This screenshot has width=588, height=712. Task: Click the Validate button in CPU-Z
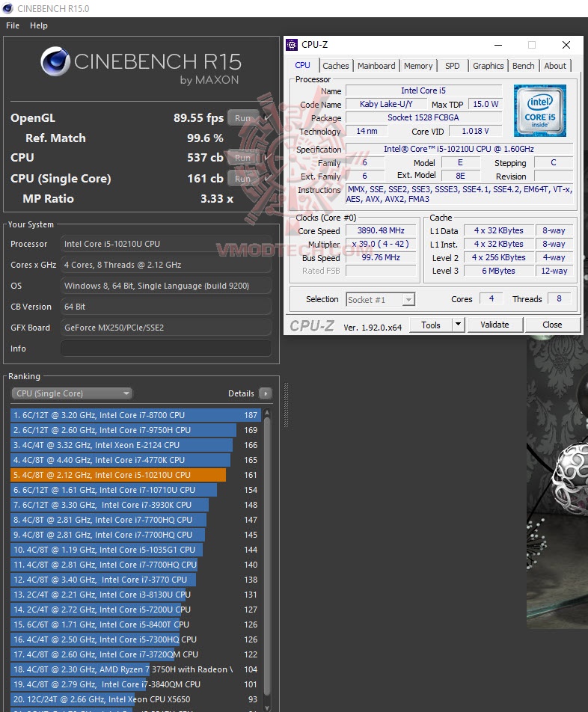pyautogui.click(x=495, y=325)
